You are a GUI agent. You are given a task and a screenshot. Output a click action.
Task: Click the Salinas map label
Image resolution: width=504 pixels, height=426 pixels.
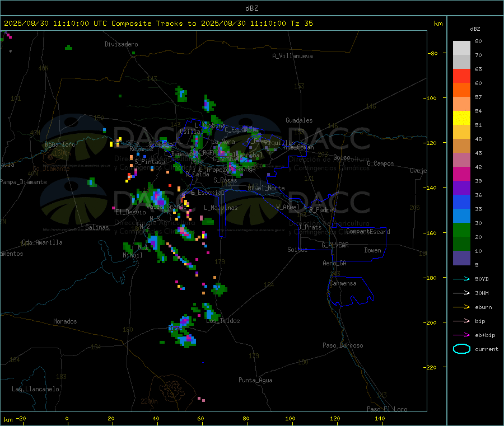click(x=97, y=227)
